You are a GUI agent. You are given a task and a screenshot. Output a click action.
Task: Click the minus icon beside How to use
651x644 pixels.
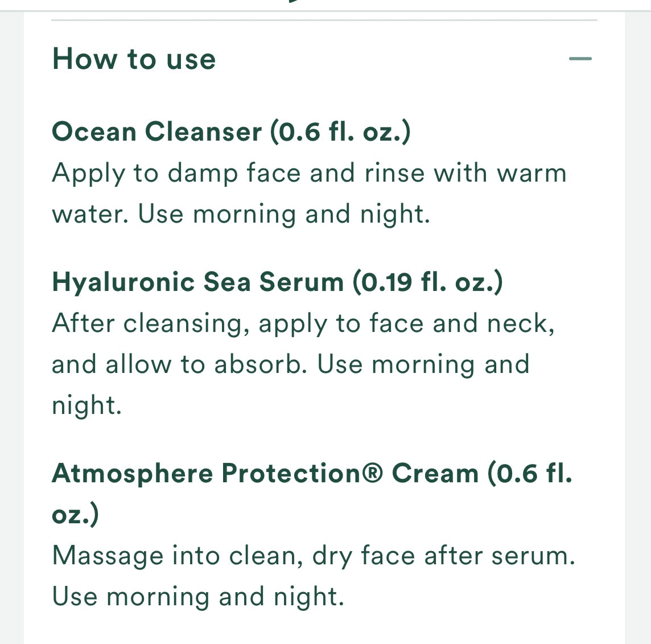coord(580,58)
